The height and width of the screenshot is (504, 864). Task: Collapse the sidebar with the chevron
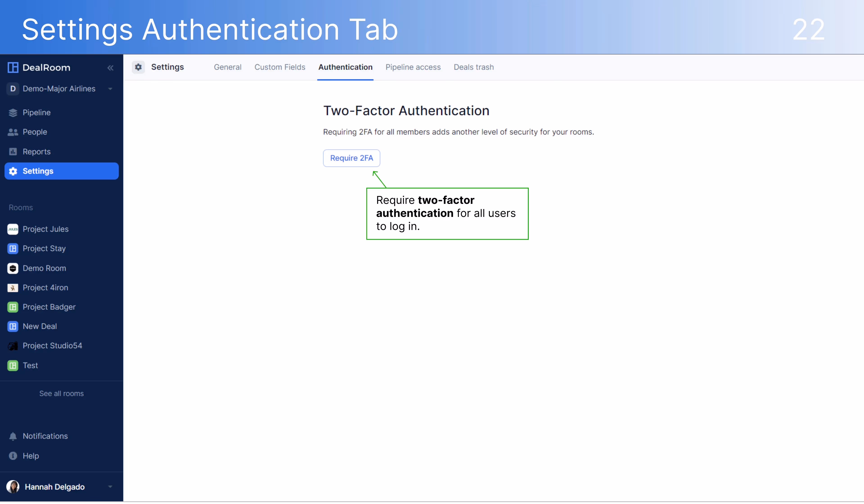[x=110, y=67]
